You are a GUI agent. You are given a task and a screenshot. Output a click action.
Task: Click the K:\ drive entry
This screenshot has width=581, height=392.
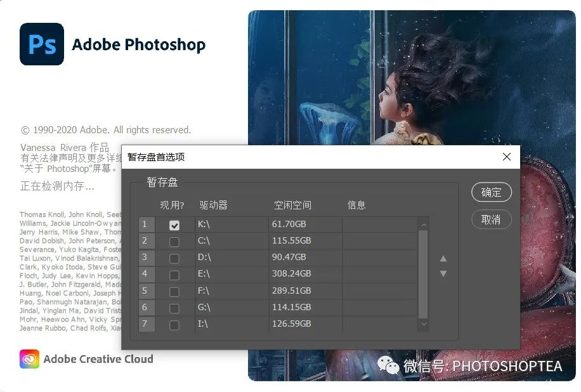point(204,224)
